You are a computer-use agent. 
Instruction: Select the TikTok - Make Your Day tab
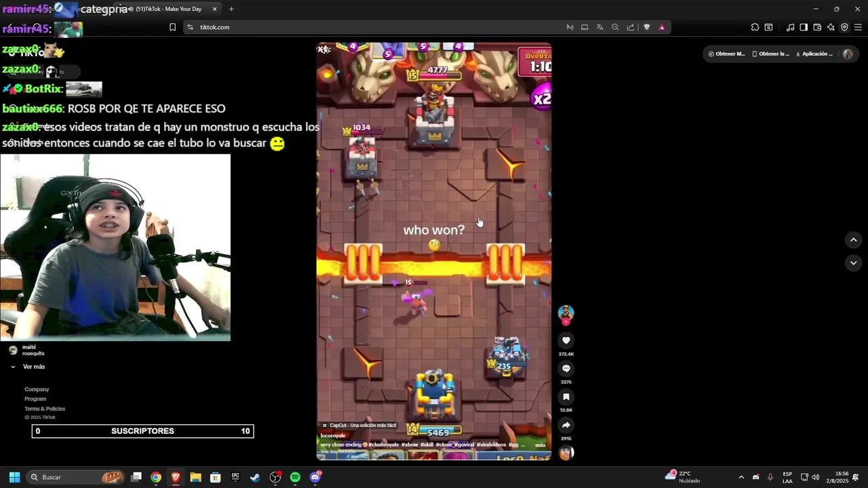tap(168, 9)
